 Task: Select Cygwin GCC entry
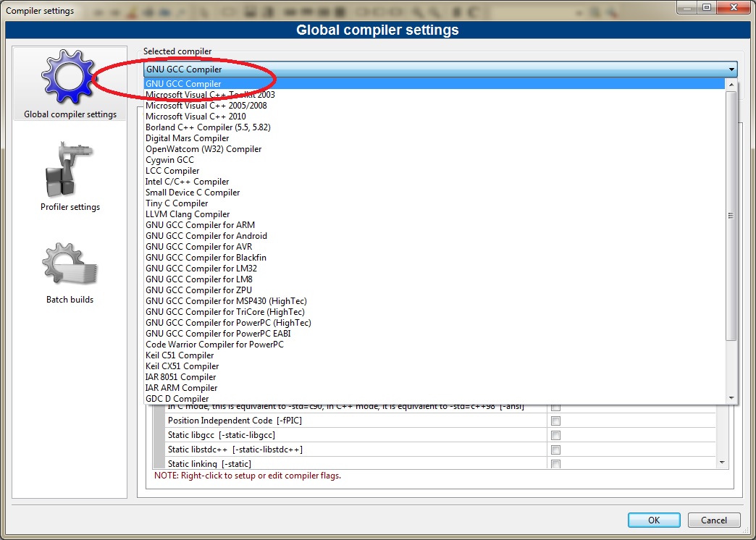[434, 159]
